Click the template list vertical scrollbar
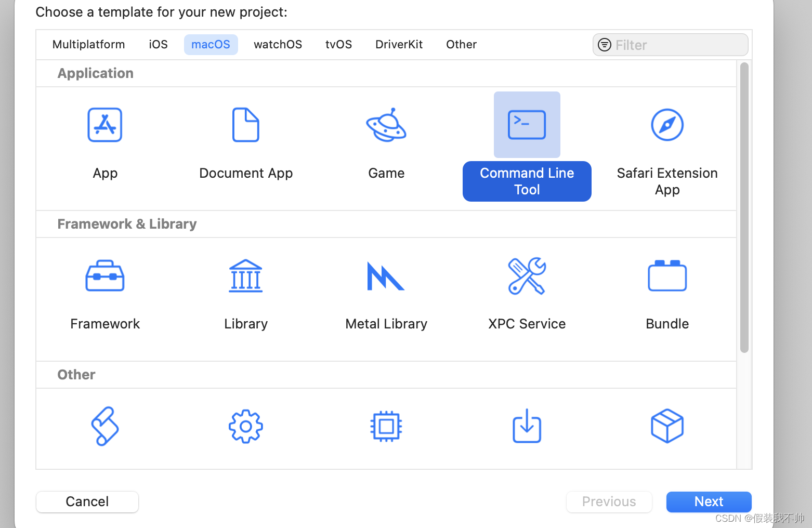Screen dimensions: 812x528 pyautogui.click(x=744, y=207)
